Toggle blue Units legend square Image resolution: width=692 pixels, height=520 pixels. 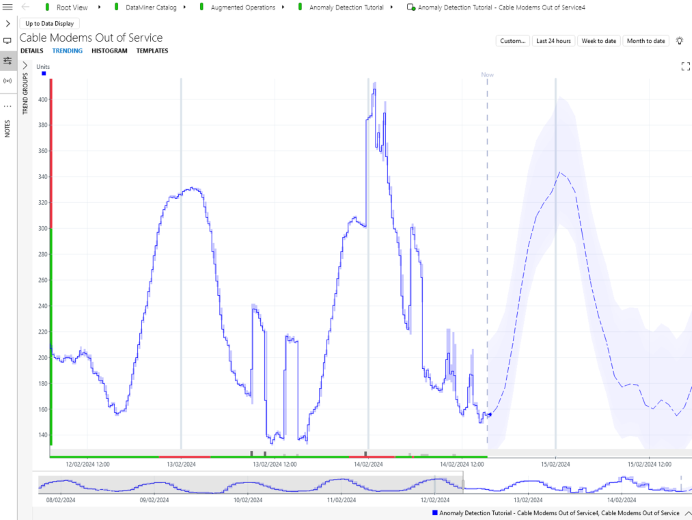[44, 73]
